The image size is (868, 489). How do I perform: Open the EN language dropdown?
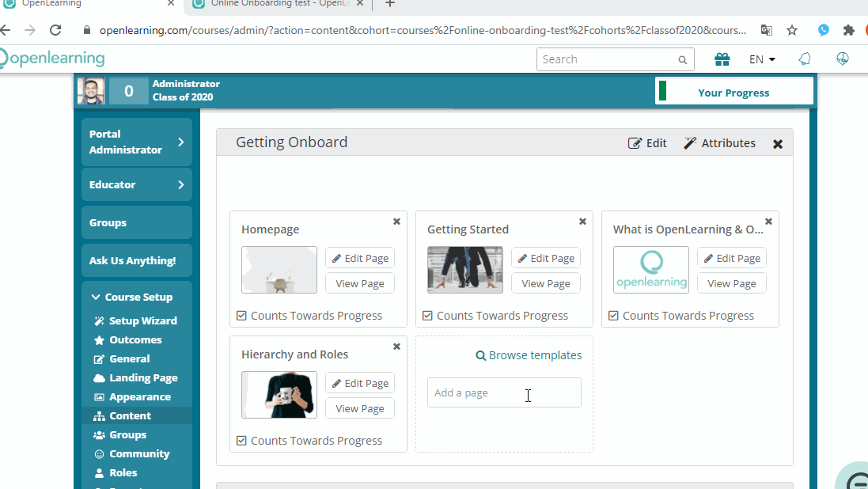click(762, 59)
